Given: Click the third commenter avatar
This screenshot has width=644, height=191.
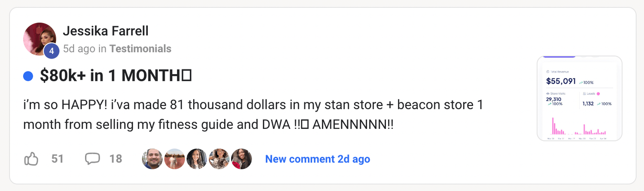Looking at the screenshot, I should pyautogui.click(x=197, y=159).
